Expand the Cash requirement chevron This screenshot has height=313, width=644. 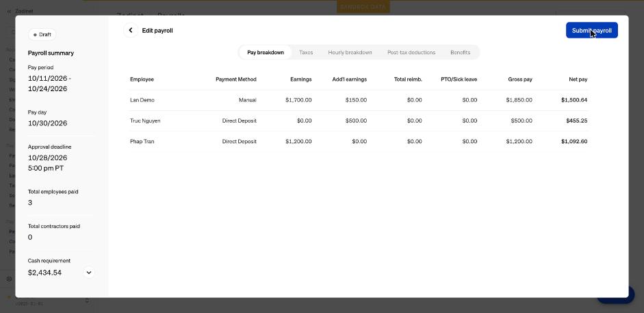point(89,273)
